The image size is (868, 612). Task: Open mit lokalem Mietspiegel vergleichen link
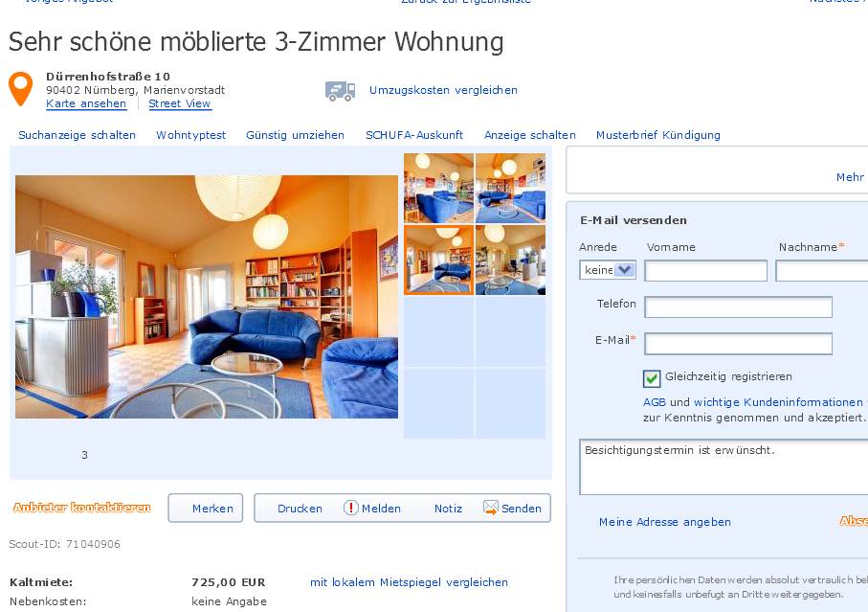pyautogui.click(x=409, y=582)
